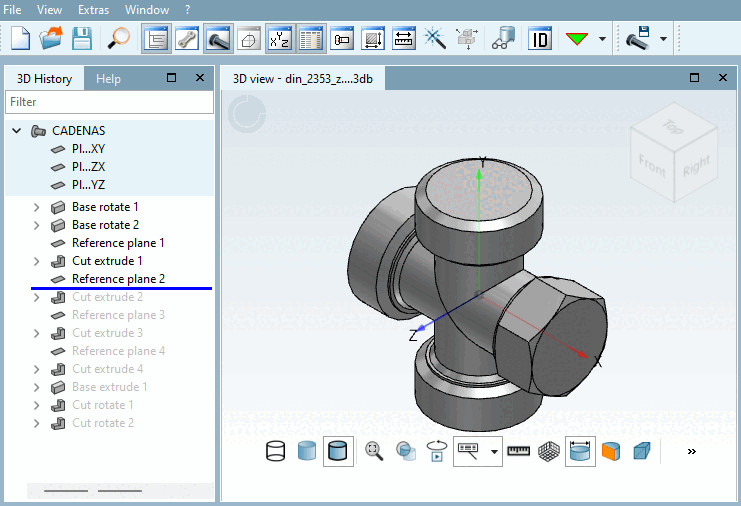Open the green triangle dropdown arrow
Screen dimensions: 741x506
click(602, 40)
